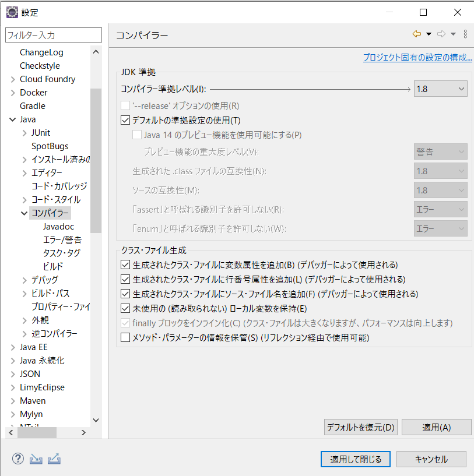The width and height of the screenshot is (474, 476).
Task: Click the import preferences icon
Action: (x=36, y=459)
